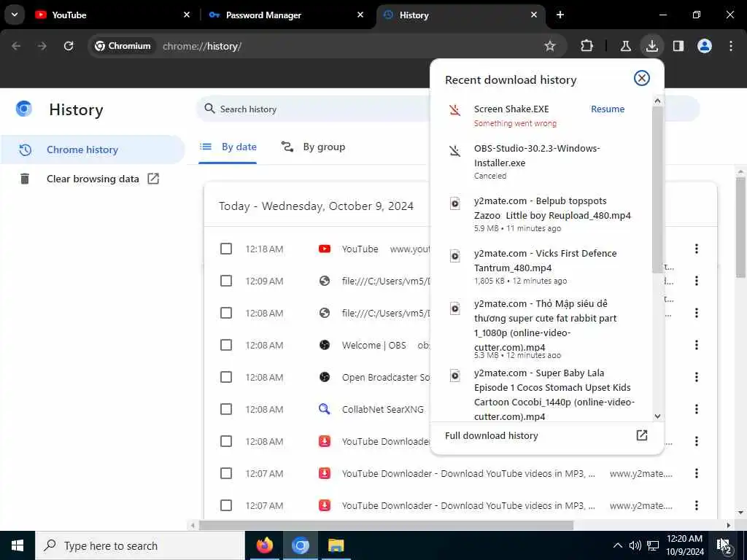Open File Explorer from the taskbar

click(336, 545)
